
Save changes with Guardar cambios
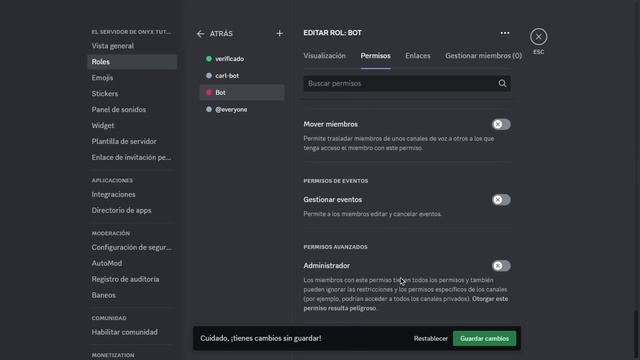tap(484, 338)
